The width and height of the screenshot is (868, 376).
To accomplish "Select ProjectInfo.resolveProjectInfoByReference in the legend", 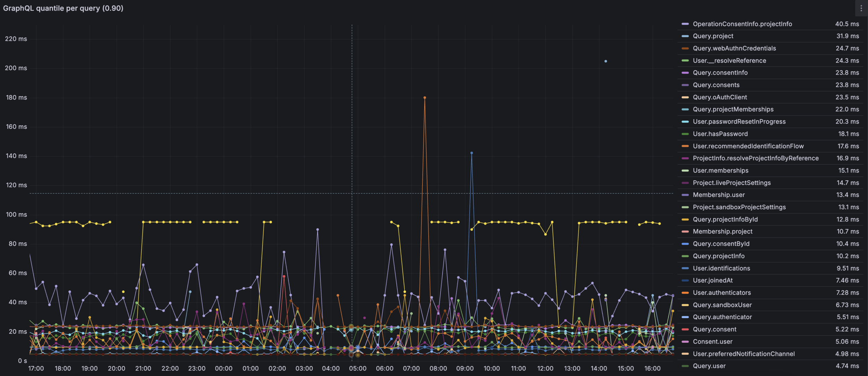I will coord(756,159).
